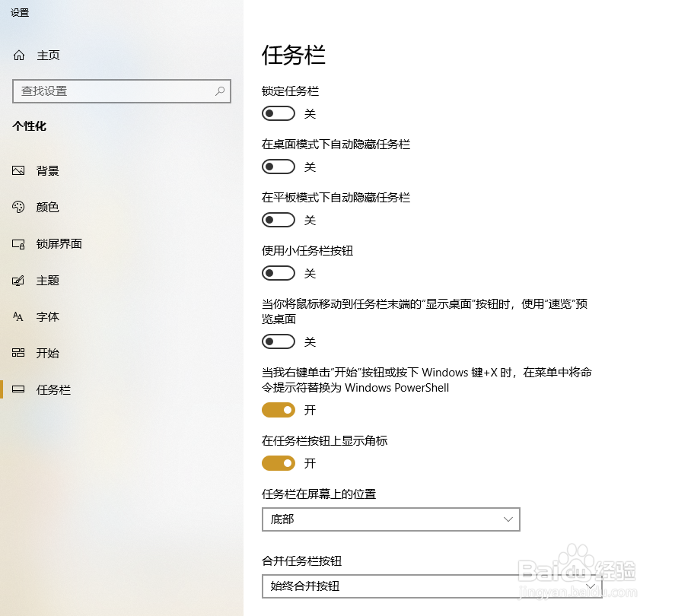Click the 在平板模式下自动隐藏任务栏 label
The width and height of the screenshot is (675, 616).
pos(336,198)
